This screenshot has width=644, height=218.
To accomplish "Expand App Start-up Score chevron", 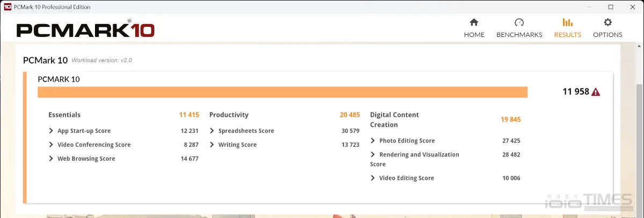I will (51, 131).
